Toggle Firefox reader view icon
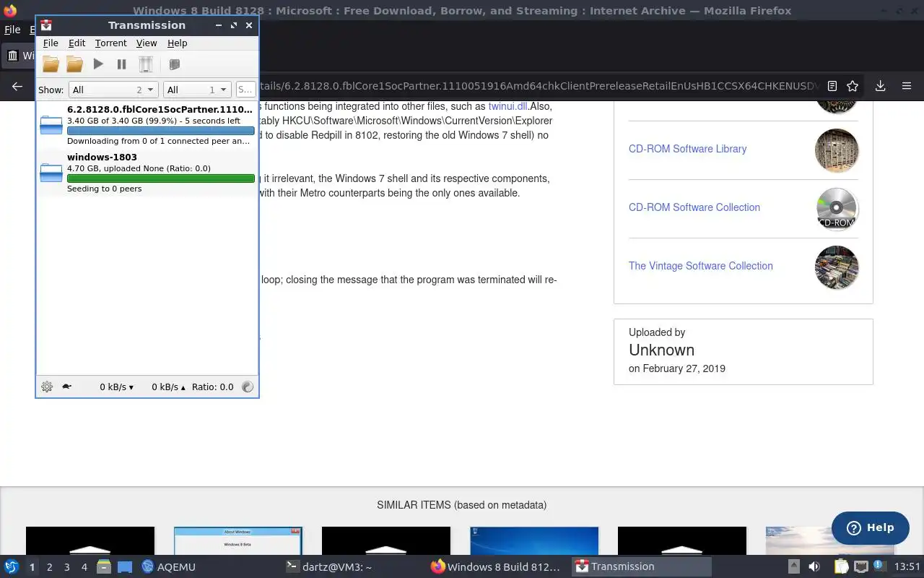Image resolution: width=924 pixels, height=578 pixels. tap(832, 86)
